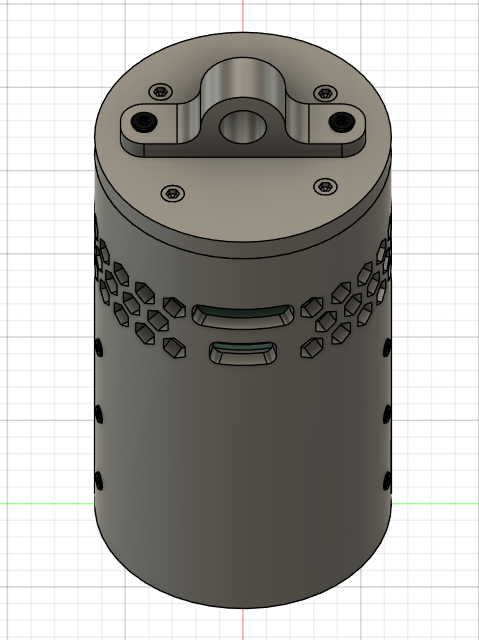This screenshot has height=640, width=479.
Task: Pick the upper-right countersunk lid screw
Action: (325, 93)
